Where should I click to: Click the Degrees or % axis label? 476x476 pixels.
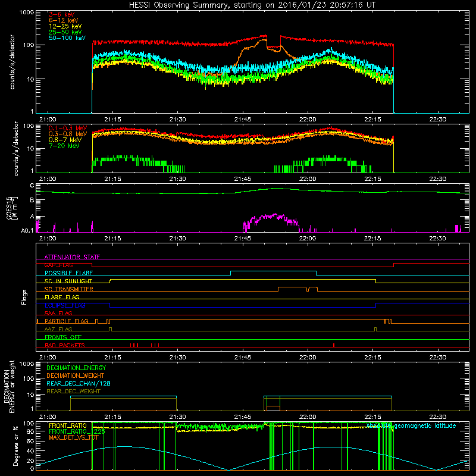pyautogui.click(x=16, y=446)
